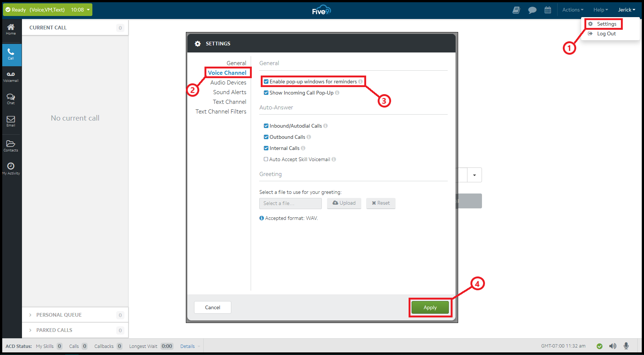Open the Email channel panel
The width and height of the screenshot is (644, 355).
[x=11, y=121]
